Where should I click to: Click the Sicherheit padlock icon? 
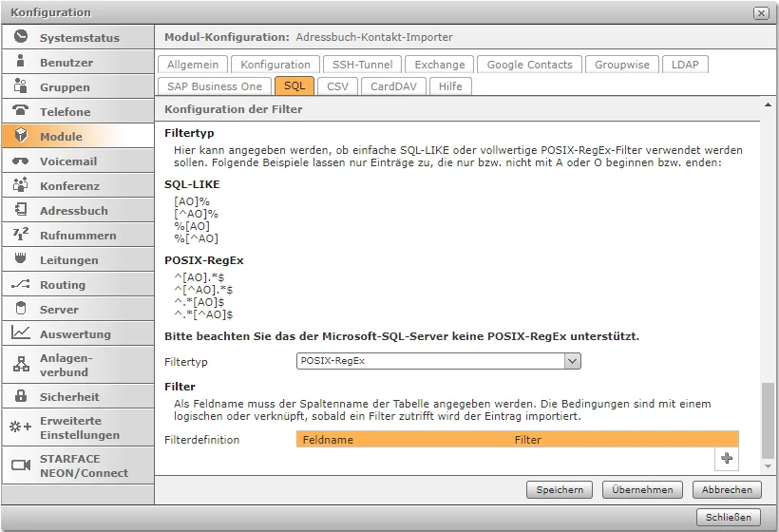21,396
